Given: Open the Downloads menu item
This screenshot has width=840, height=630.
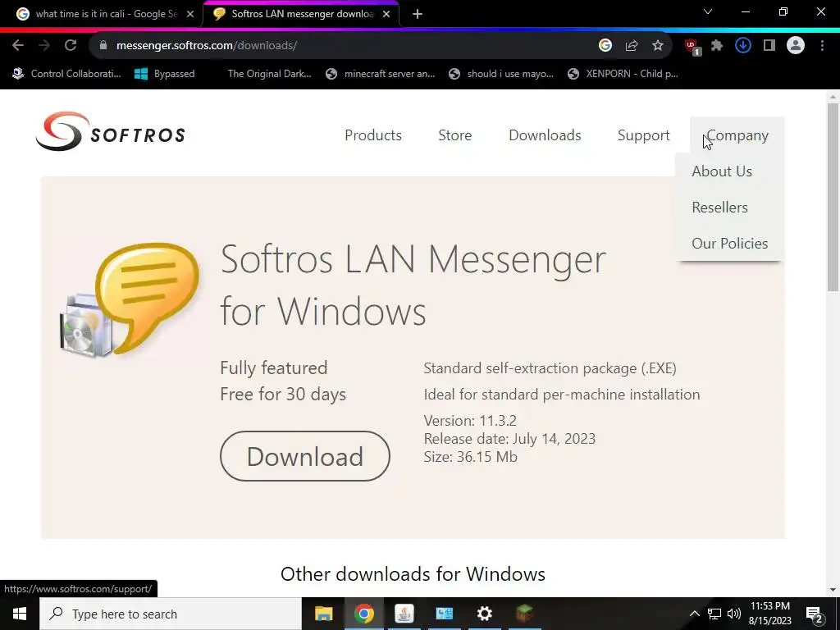Looking at the screenshot, I should coord(545,135).
